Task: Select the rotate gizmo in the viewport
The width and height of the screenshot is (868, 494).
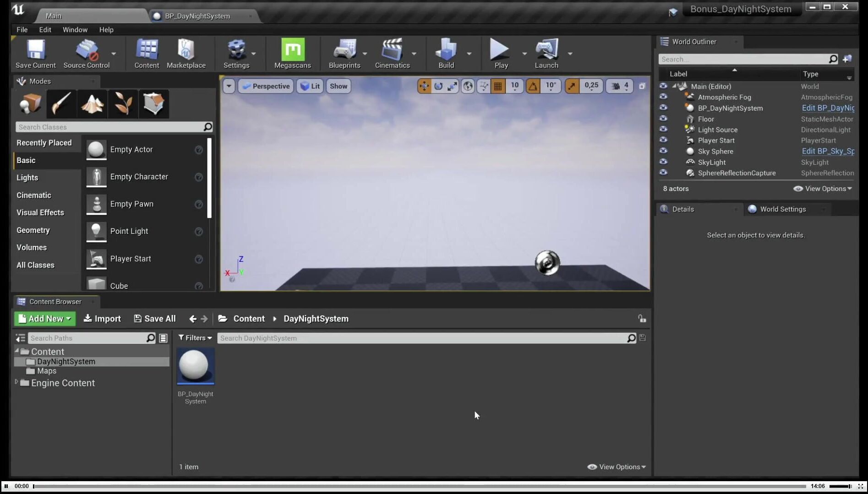Action: pos(438,86)
